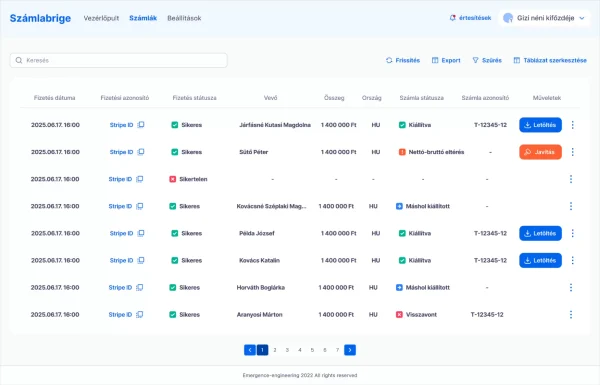
Task: Open more actions for Aranyosi Márton
Action: pos(571,315)
